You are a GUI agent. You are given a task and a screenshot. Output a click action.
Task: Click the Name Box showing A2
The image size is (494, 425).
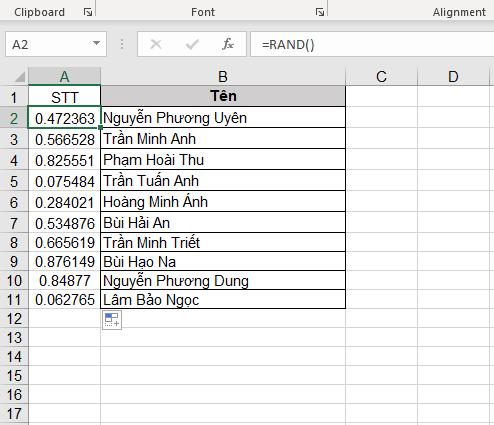tap(56, 44)
